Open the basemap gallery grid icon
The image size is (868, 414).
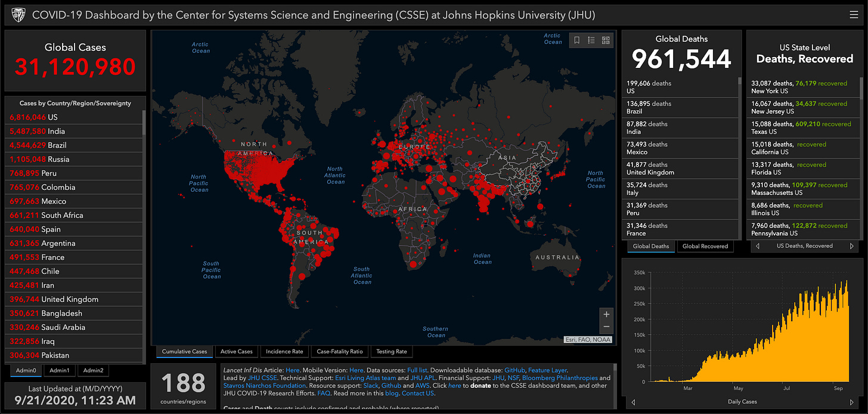(x=606, y=41)
